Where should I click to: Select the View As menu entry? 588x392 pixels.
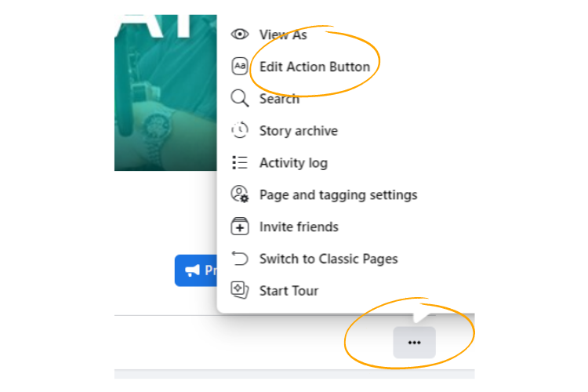[283, 34]
